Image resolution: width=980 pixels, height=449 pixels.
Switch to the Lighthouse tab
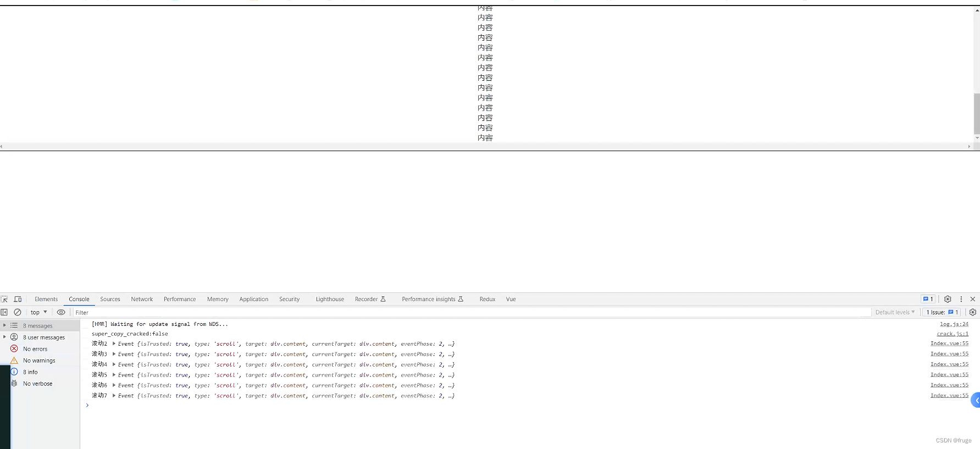pyautogui.click(x=330, y=299)
